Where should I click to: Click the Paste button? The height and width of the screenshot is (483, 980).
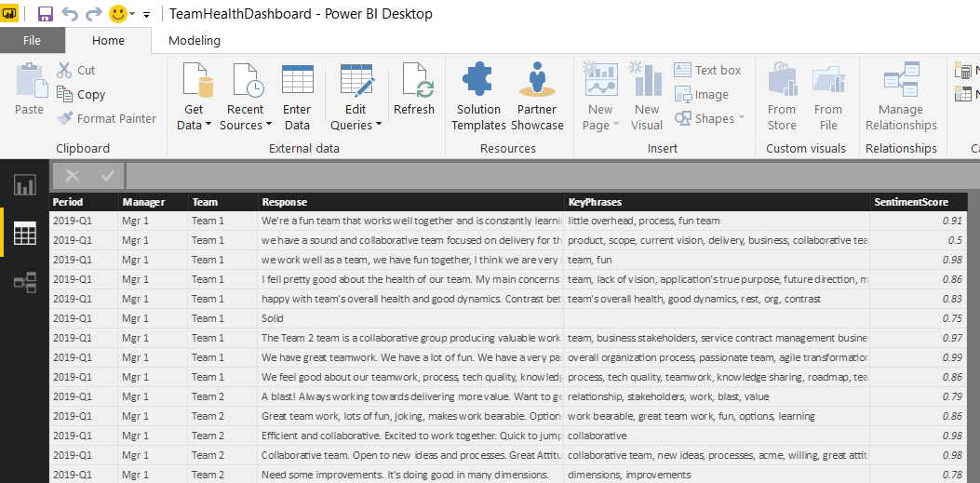tap(30, 88)
